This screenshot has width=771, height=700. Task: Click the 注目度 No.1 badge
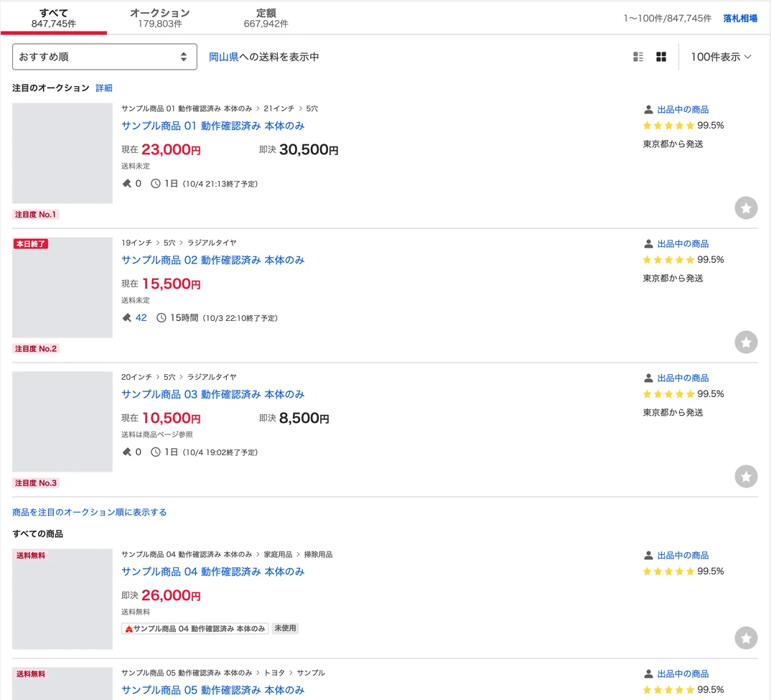point(35,215)
